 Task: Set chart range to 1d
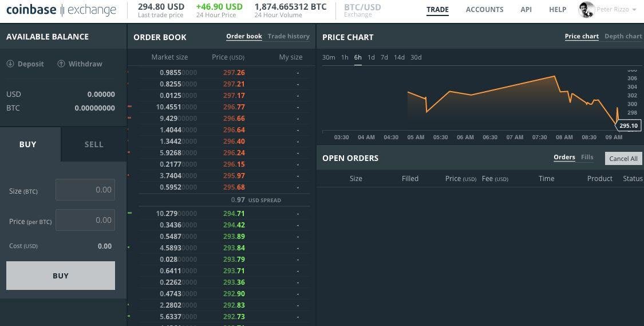[x=371, y=57]
